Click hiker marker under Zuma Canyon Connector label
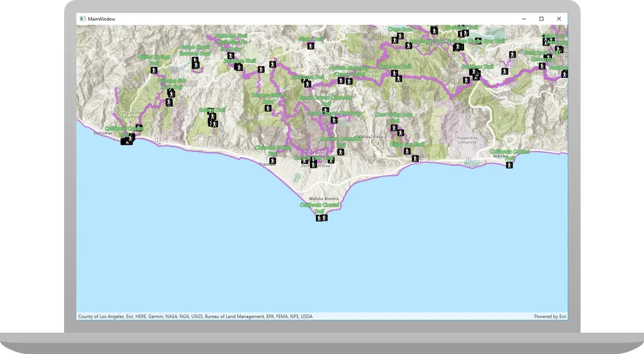The height and width of the screenshot is (354, 644). coord(326,110)
